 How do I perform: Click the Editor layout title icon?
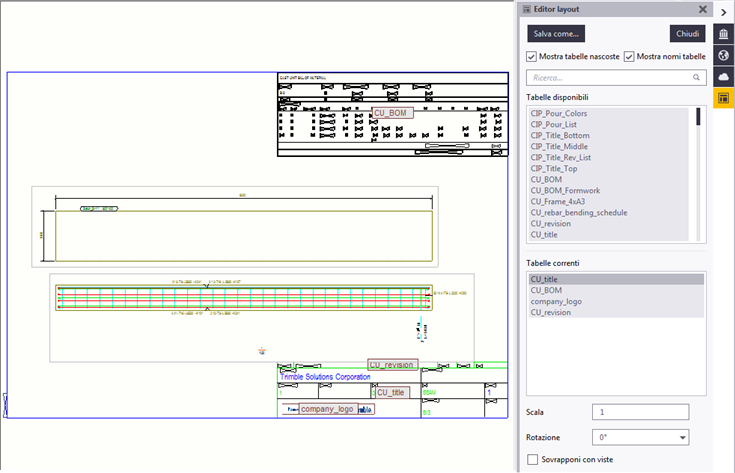click(527, 9)
